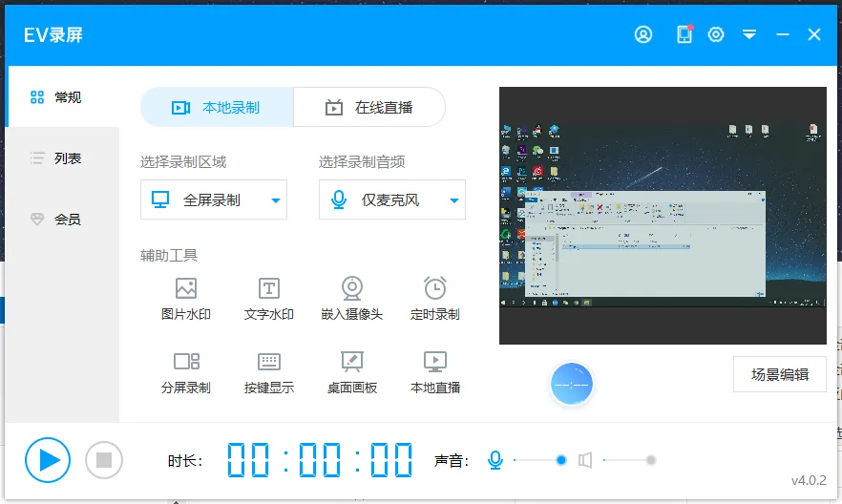Open the 桌面画板 drawing board tool

(x=351, y=372)
